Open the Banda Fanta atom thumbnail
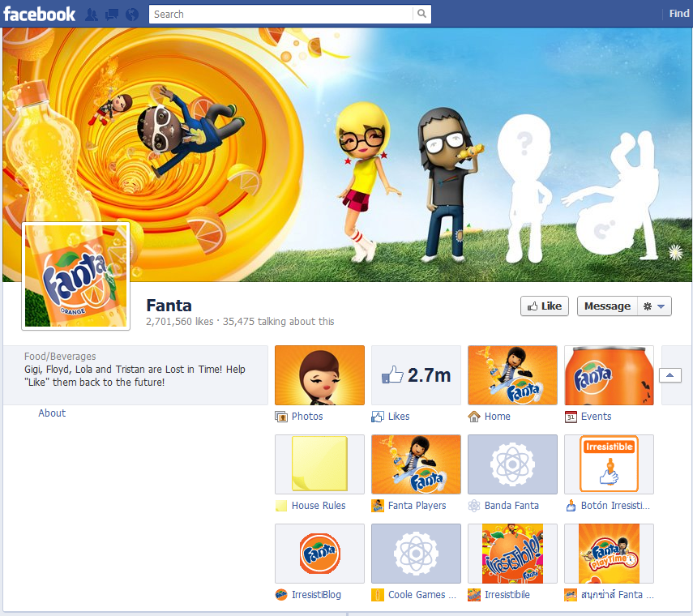The image size is (693, 616). coord(513,464)
